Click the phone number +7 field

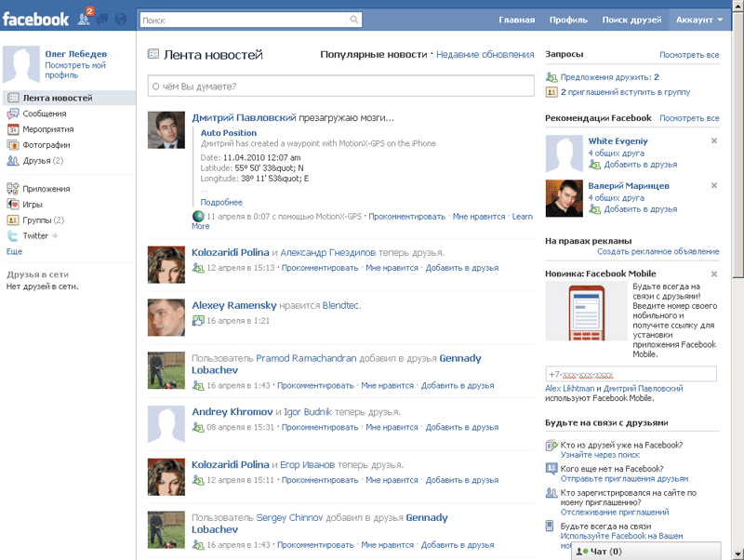click(631, 374)
